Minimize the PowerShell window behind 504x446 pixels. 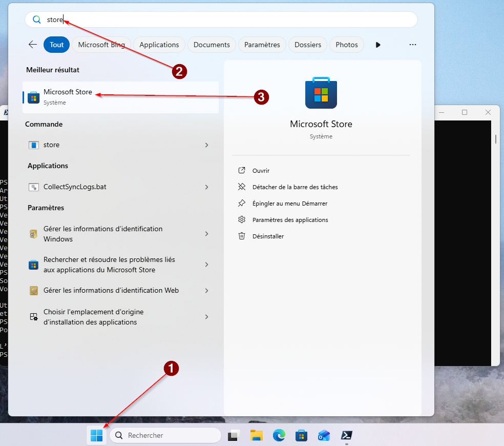pyautogui.click(x=442, y=112)
